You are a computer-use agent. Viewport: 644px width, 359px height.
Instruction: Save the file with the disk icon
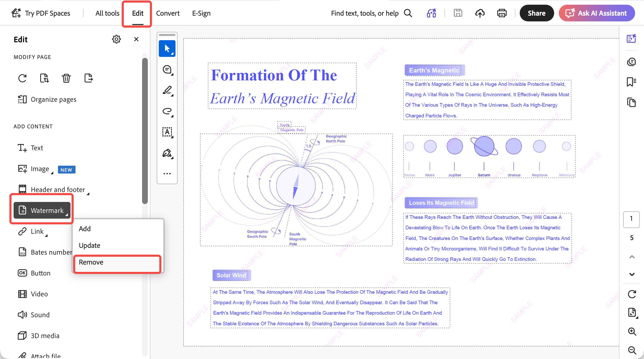click(x=458, y=13)
